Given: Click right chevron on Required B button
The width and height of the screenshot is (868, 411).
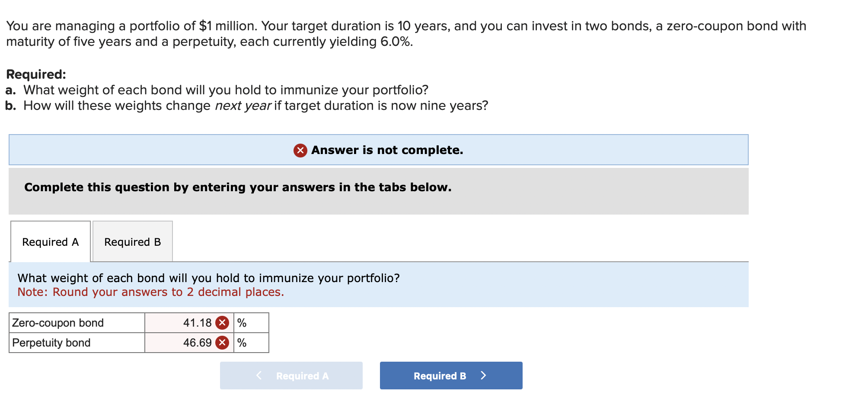Looking at the screenshot, I should coord(483,376).
